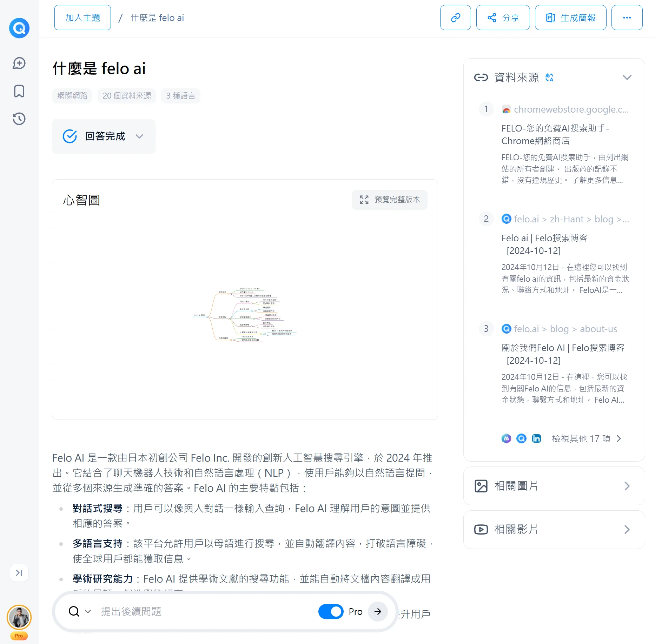The image size is (655, 644).
Task: Click the copy link icon button
Action: (455, 18)
